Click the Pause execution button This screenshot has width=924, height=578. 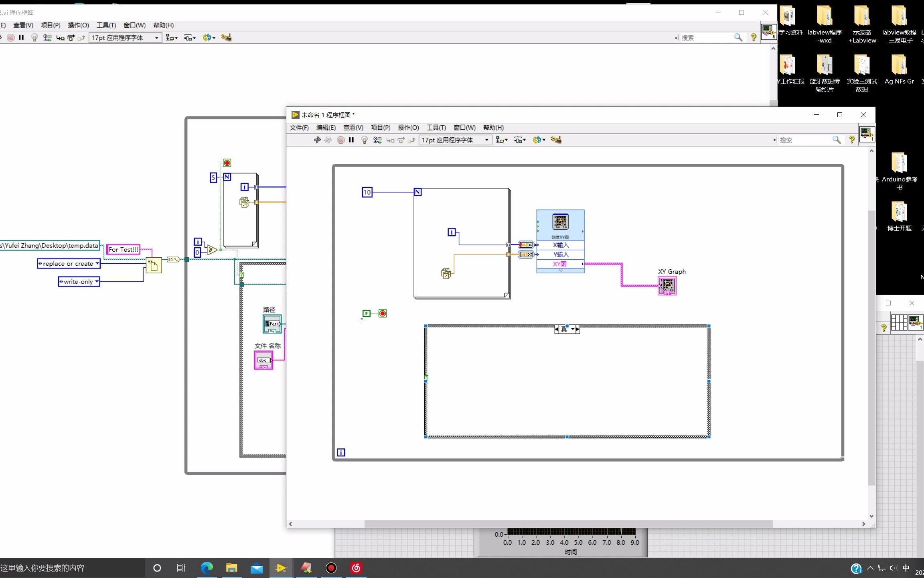[351, 140]
